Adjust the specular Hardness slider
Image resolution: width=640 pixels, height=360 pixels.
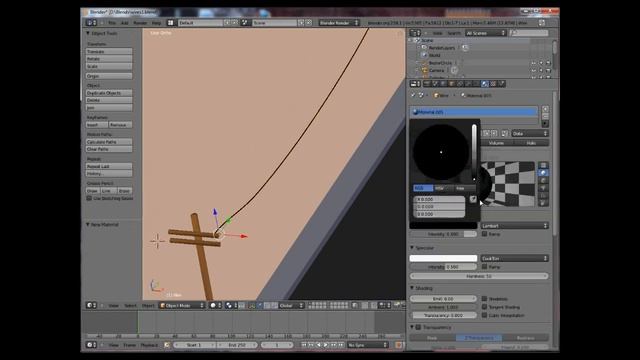click(x=479, y=276)
